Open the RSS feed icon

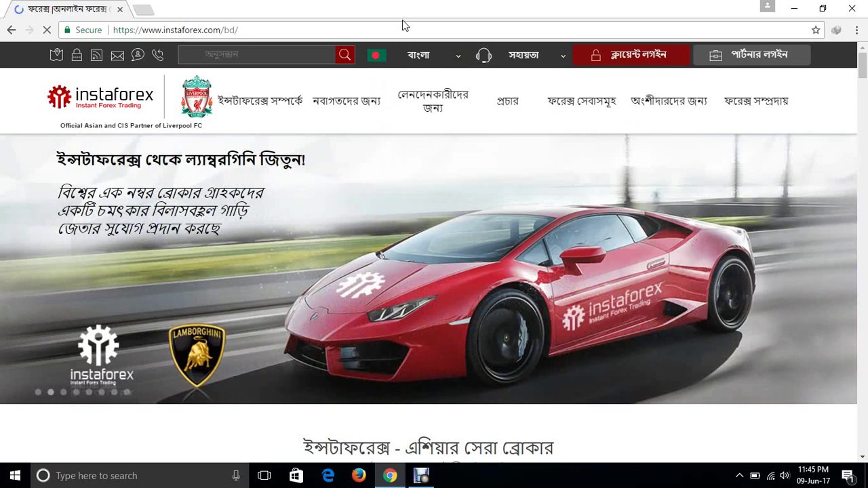tap(96, 55)
